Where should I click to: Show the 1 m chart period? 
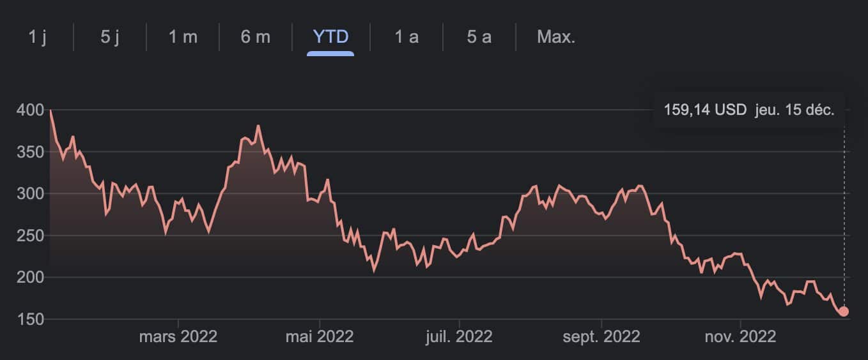tap(183, 37)
